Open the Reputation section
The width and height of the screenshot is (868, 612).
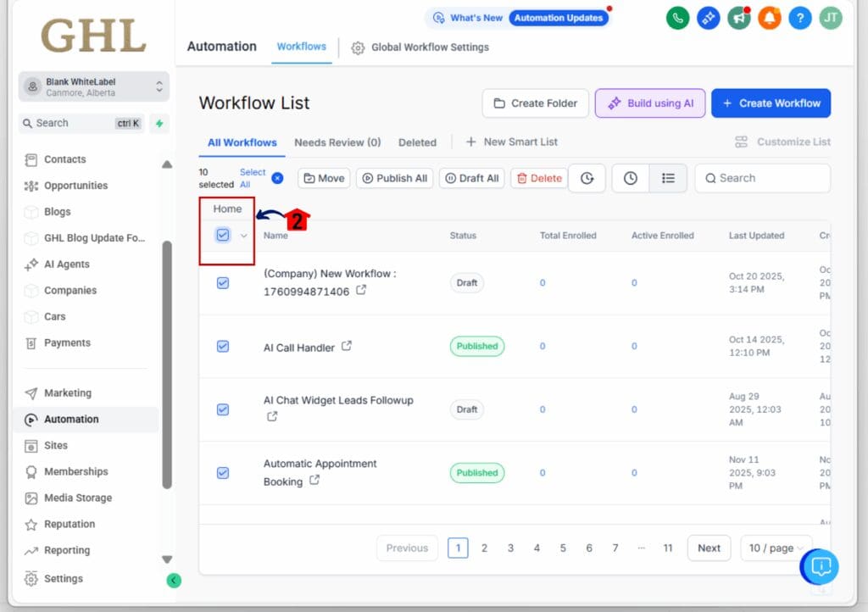tap(66, 524)
